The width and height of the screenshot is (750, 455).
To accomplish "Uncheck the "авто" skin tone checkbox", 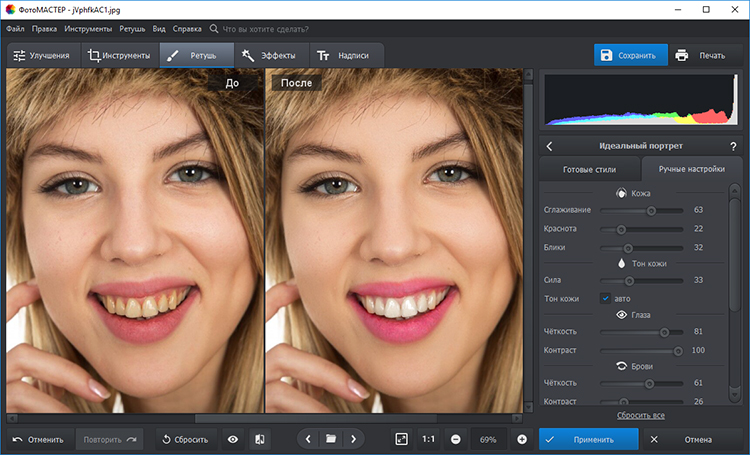I will 605,298.
